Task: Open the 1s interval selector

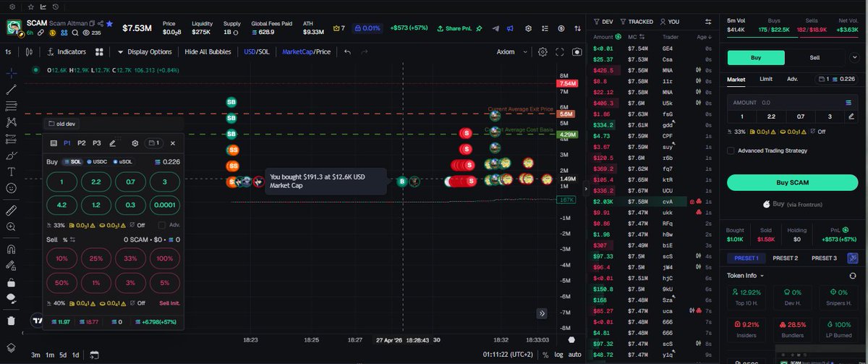Action: [x=8, y=52]
